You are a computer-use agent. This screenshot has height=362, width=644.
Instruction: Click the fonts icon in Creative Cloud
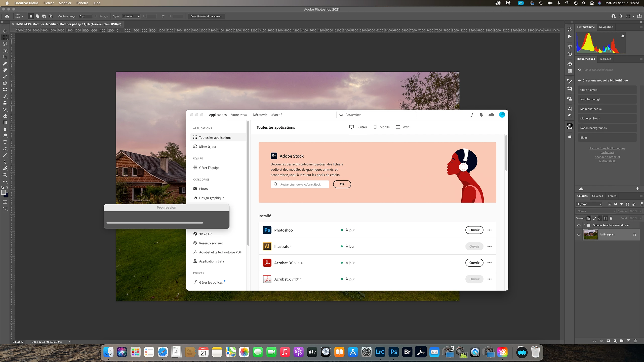472,115
